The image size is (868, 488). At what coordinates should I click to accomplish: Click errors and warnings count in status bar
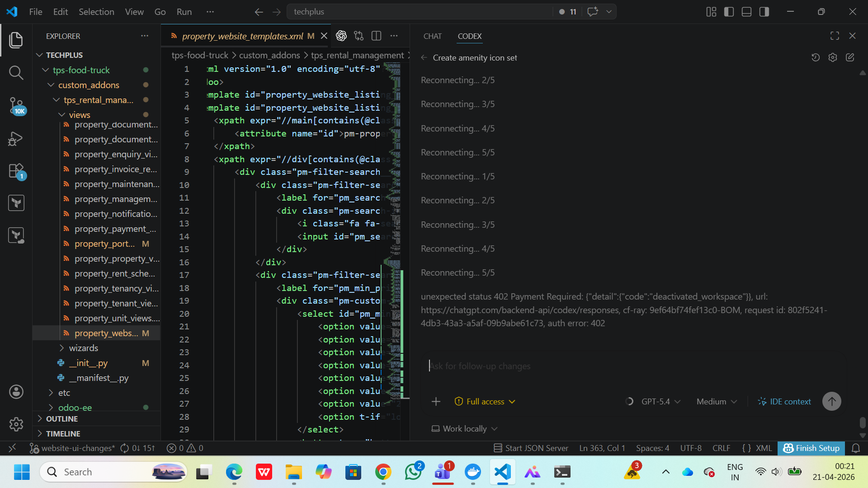[x=185, y=448]
